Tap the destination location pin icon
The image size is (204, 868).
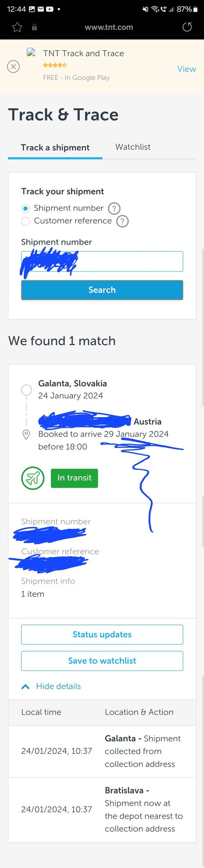pos(26,435)
